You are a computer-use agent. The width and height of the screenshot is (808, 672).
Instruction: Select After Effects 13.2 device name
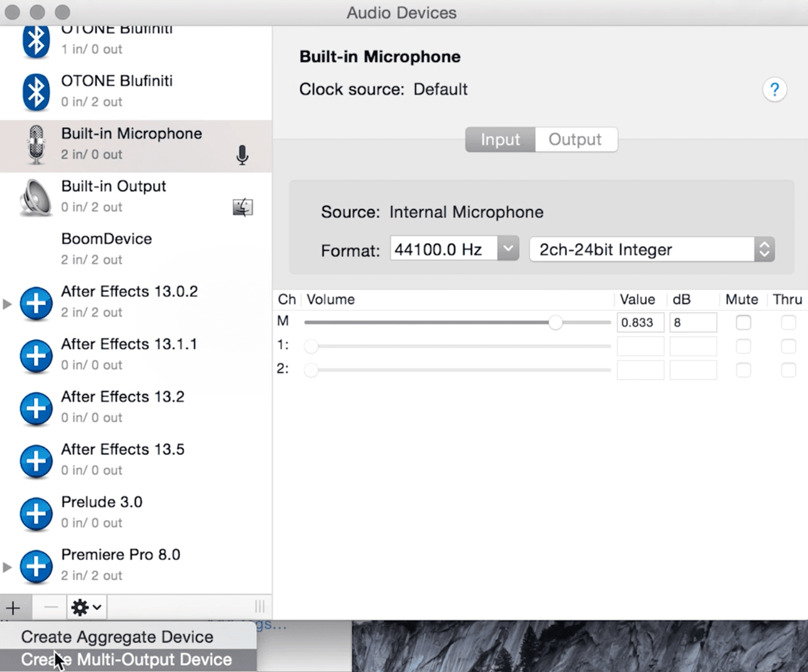123,397
